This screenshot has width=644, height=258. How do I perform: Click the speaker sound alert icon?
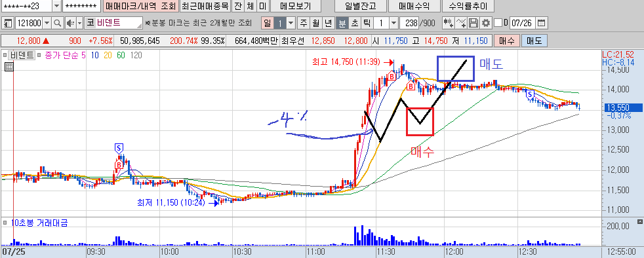pyautogui.click(x=70, y=23)
